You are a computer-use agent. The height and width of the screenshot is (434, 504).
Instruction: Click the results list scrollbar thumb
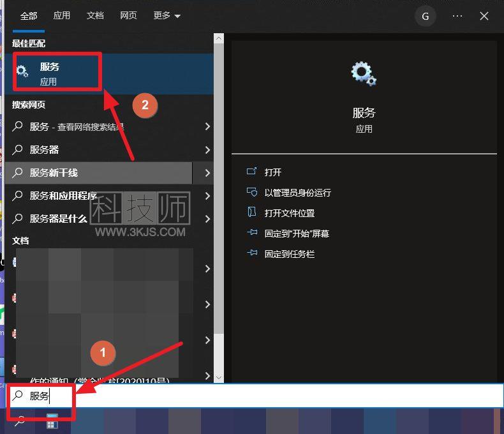click(219, 188)
